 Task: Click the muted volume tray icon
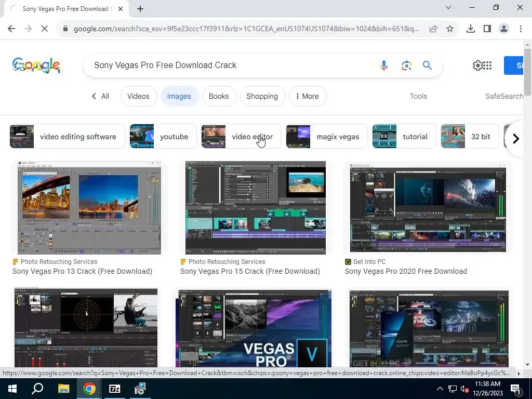coord(464,389)
